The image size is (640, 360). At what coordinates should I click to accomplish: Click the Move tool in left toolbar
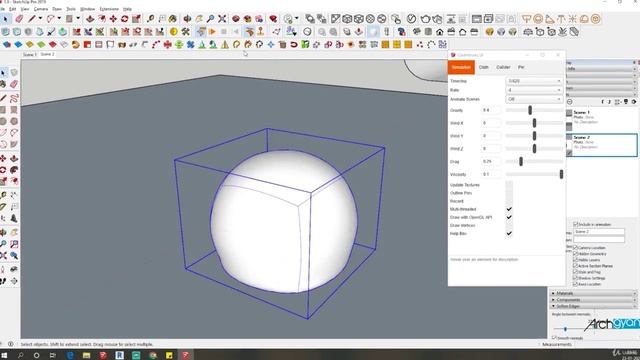[x=3, y=158]
